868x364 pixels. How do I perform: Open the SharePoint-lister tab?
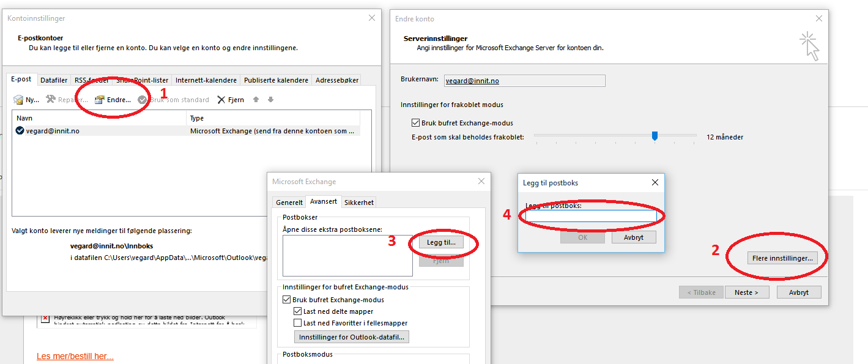click(x=142, y=80)
